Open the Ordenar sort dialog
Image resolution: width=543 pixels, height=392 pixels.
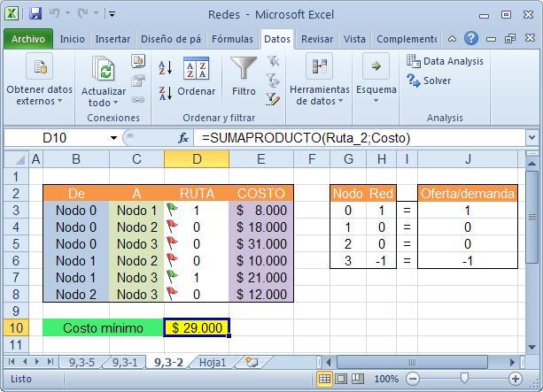[x=196, y=77]
